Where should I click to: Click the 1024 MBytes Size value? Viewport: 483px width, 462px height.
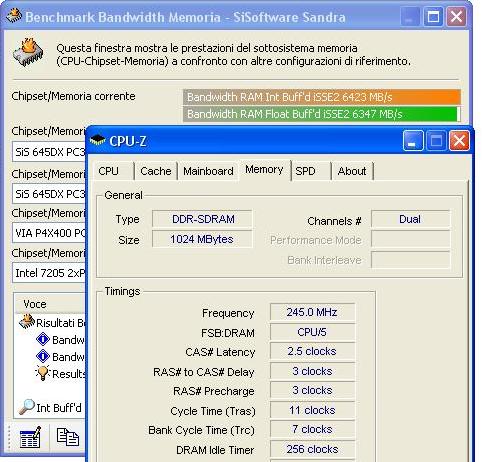[202, 239]
